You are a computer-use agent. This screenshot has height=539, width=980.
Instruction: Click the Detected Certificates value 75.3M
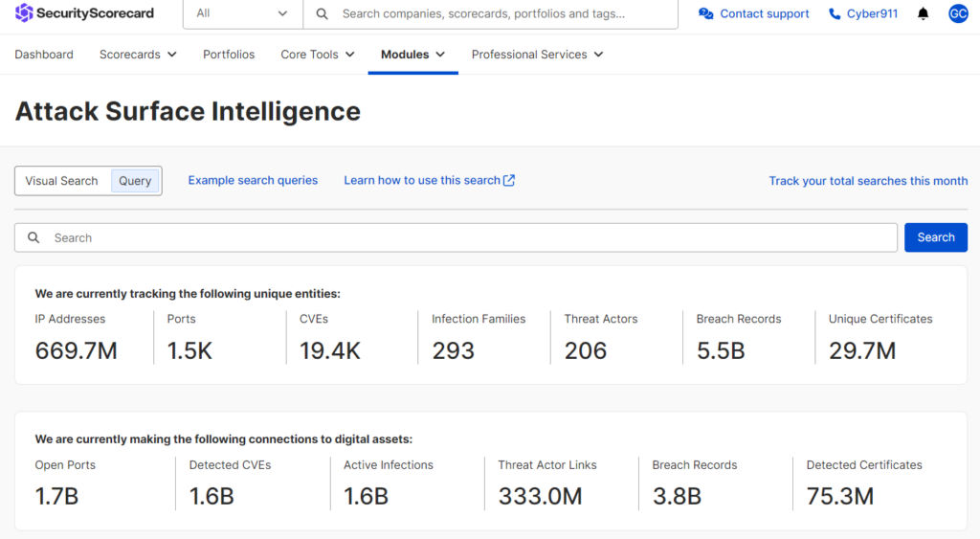(x=840, y=497)
